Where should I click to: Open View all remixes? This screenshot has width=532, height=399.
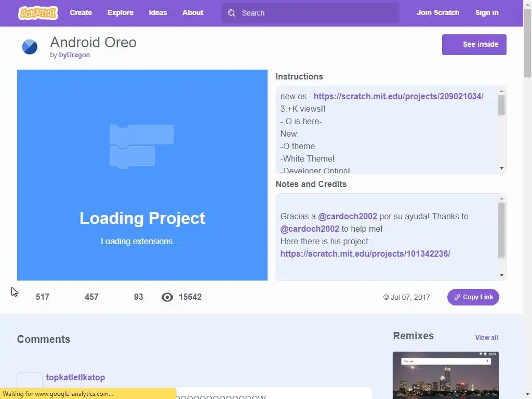coord(486,338)
